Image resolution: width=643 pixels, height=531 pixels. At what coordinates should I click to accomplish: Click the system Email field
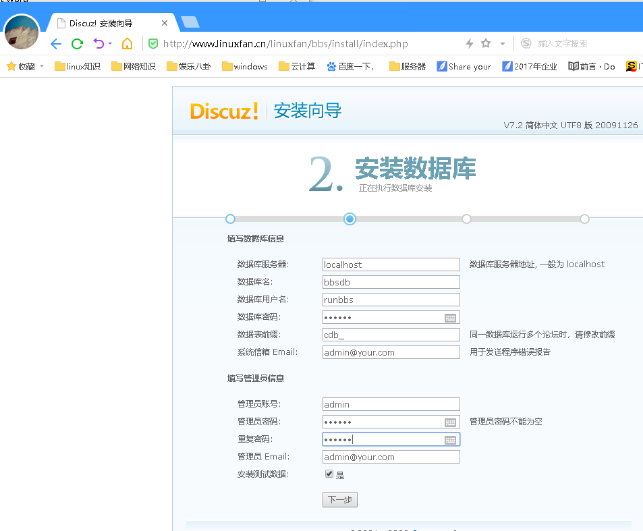click(391, 352)
